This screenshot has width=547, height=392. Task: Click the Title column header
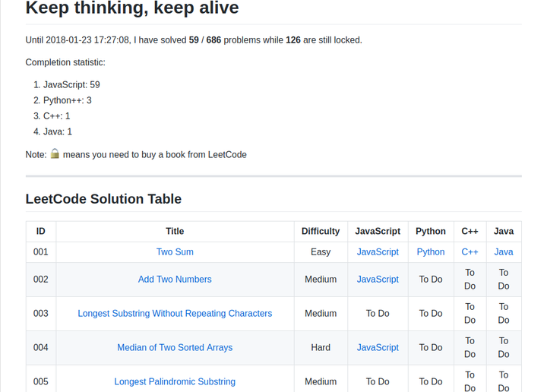click(175, 231)
